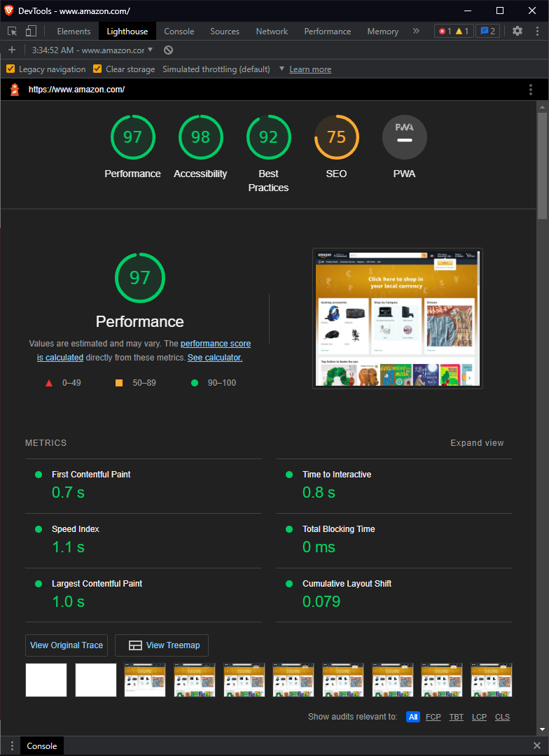Toggle the Legacy navigation checkbox
549x756 pixels.
(10, 69)
